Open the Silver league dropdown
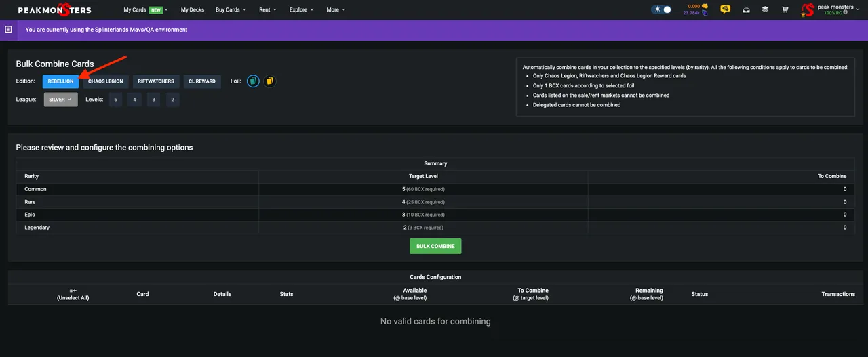The width and height of the screenshot is (868, 357). point(60,100)
